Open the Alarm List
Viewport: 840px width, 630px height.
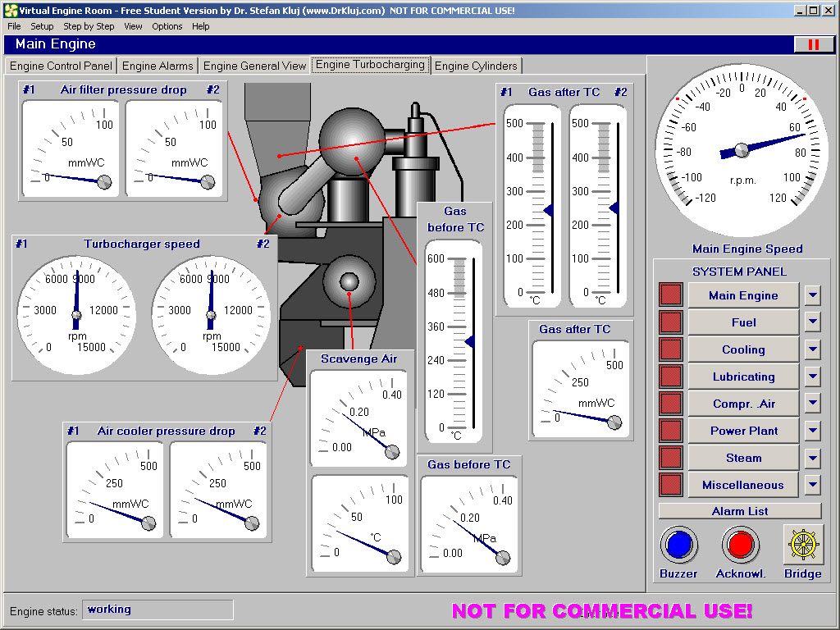740,511
